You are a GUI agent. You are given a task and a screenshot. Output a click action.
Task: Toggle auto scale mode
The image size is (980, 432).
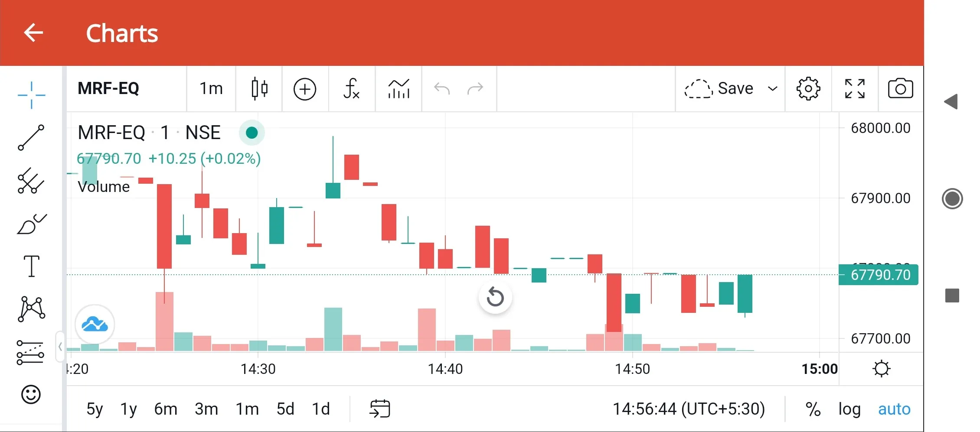[894, 409]
